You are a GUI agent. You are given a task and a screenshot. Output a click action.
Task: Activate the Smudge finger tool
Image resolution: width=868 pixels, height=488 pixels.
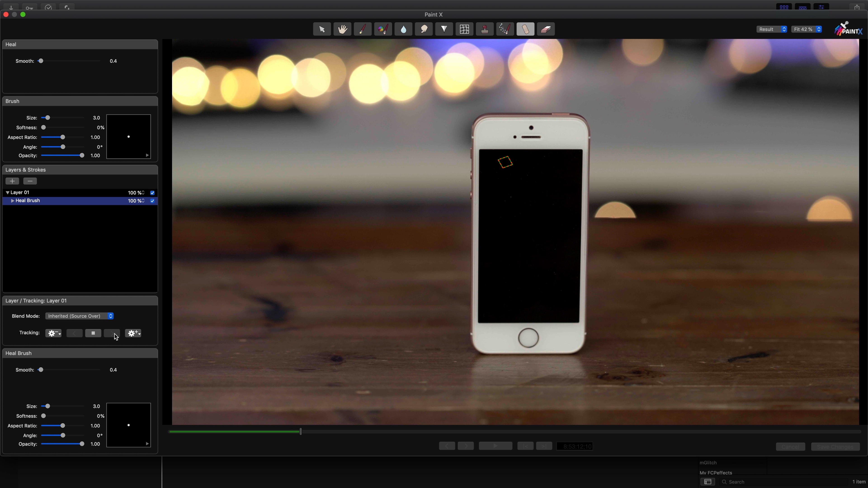click(x=424, y=29)
